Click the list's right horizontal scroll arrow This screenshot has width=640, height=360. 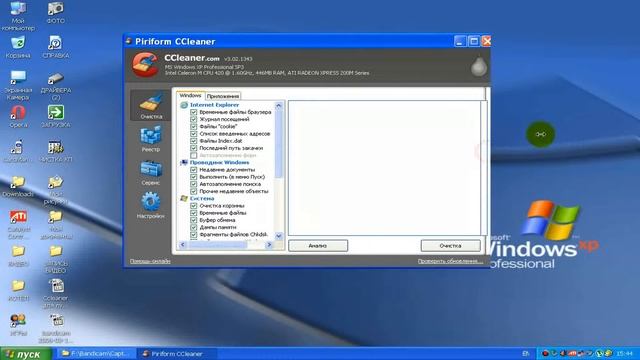click(x=269, y=245)
